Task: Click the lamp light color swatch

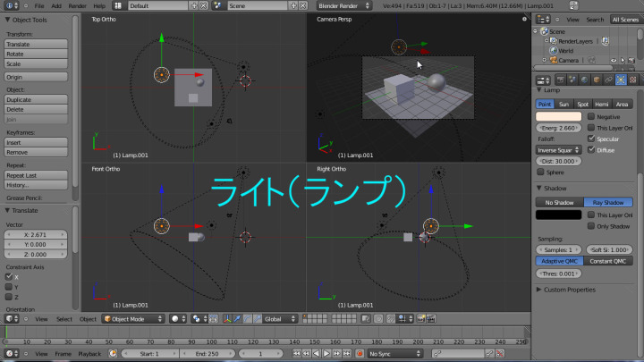Action: click(558, 116)
